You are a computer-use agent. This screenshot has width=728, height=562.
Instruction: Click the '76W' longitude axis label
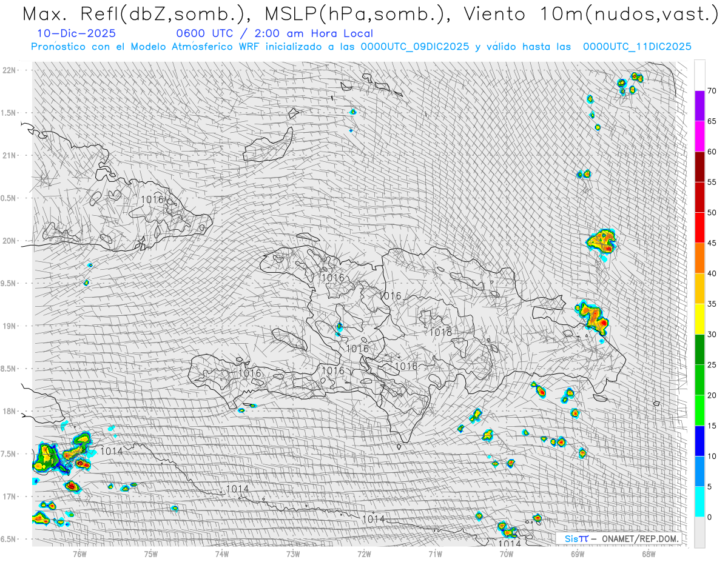pyautogui.click(x=79, y=554)
